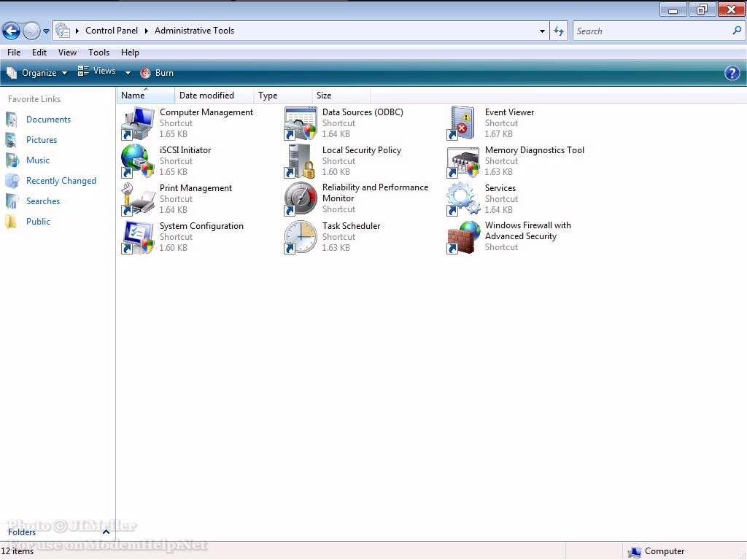The height and width of the screenshot is (560, 747).
Task: Launch the Memory Diagnostics Tool icon
Action: (462, 161)
